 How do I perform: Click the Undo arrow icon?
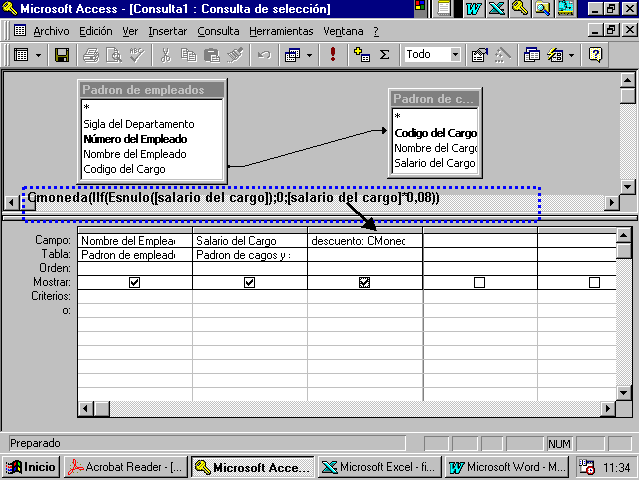tap(264, 55)
